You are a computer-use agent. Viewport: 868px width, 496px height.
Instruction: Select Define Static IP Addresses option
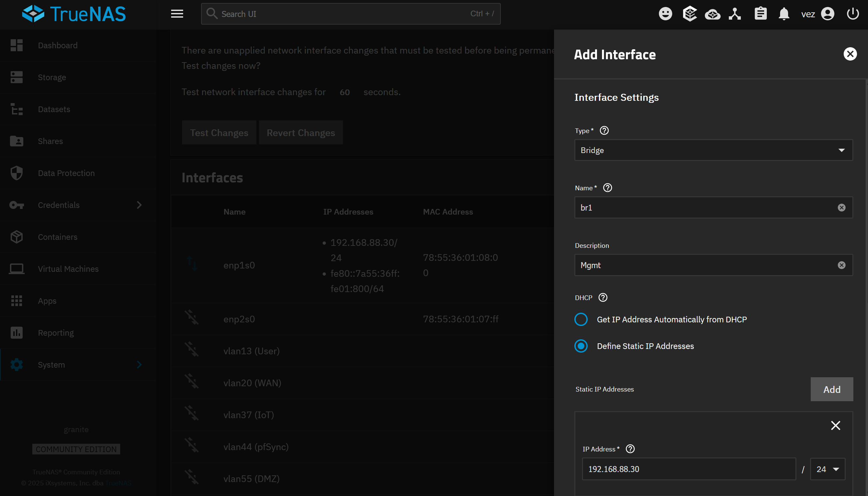click(581, 346)
